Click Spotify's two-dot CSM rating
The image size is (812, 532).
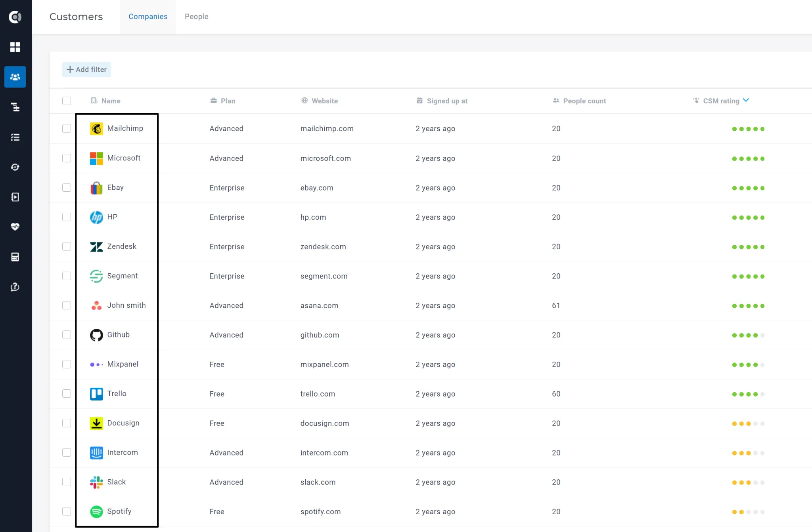click(748, 512)
